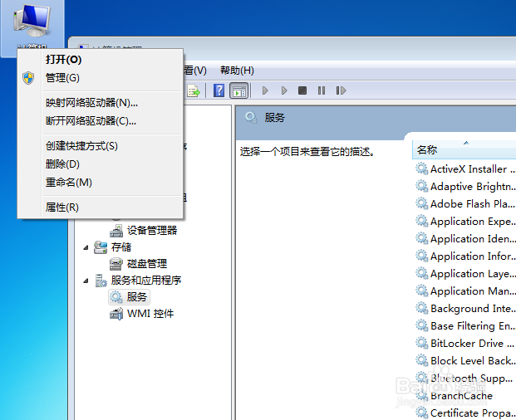Click gear icon of Adaptive Brightness row
516x420 pixels.
pyautogui.click(x=422, y=186)
